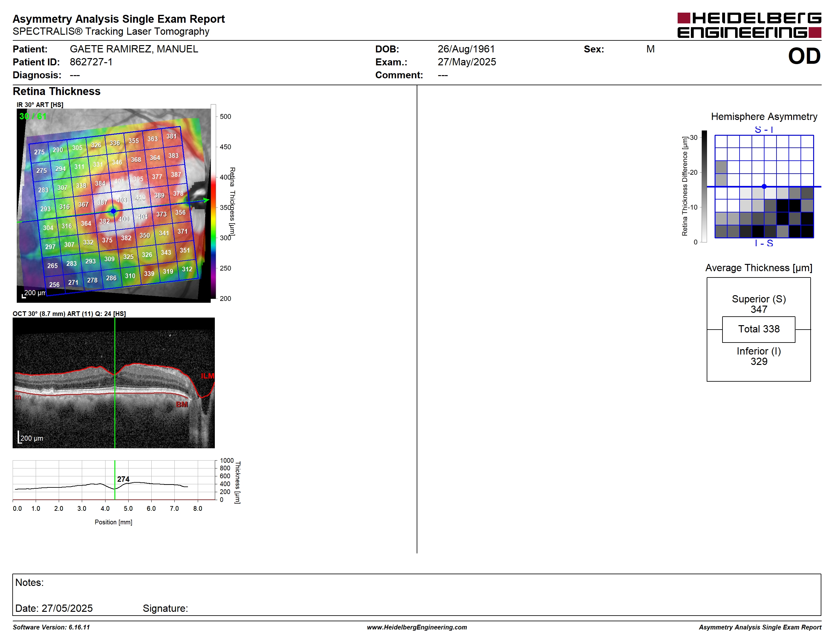Click the grid cell reading 312
Screen dimensions: 834x644
pyautogui.click(x=187, y=269)
